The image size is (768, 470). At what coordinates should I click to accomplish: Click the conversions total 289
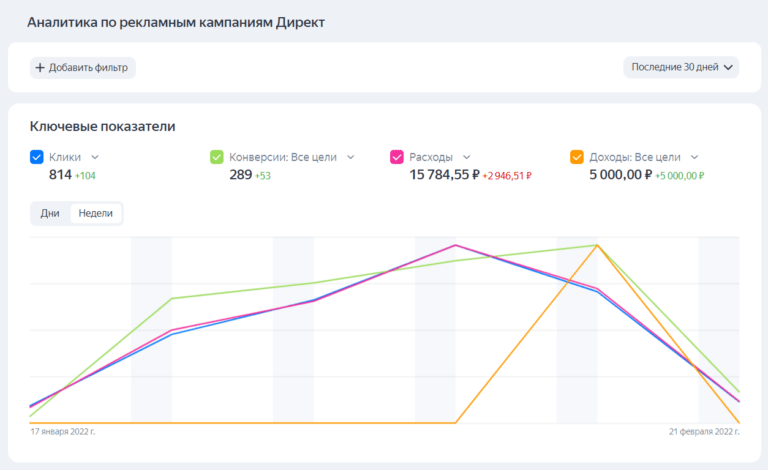240,175
